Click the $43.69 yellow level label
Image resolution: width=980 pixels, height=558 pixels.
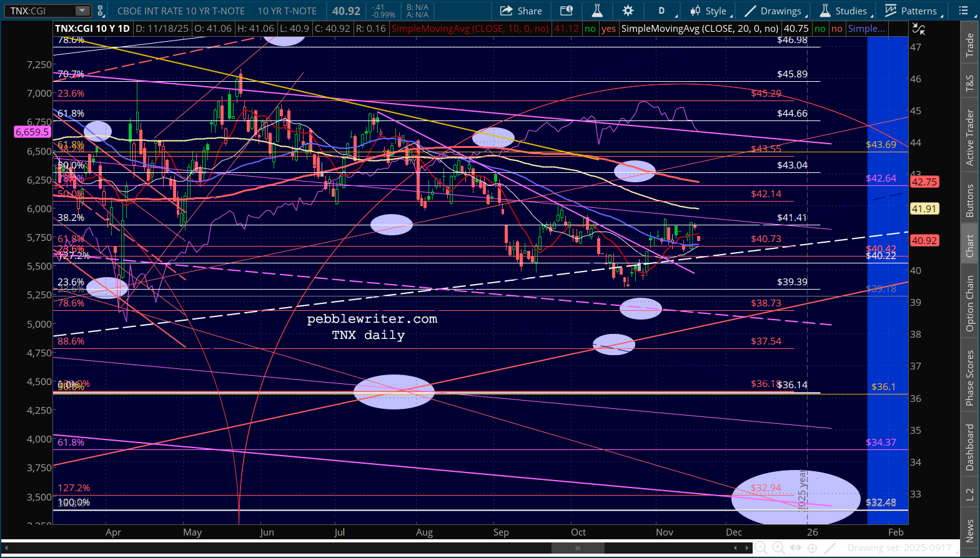881,144
